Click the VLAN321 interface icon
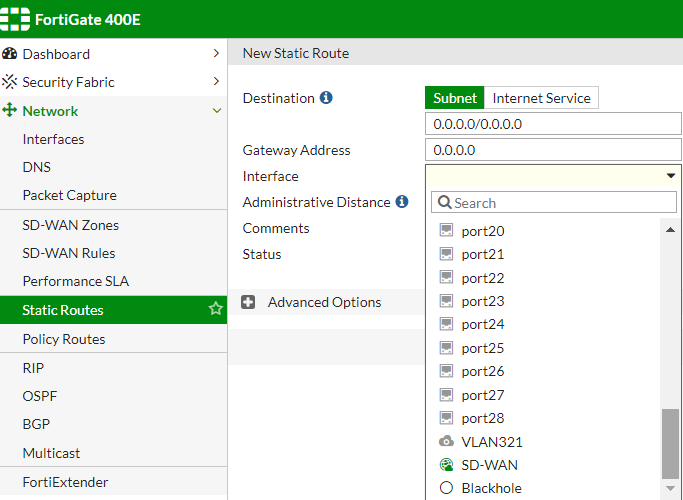This screenshot has width=683, height=500. pos(447,441)
